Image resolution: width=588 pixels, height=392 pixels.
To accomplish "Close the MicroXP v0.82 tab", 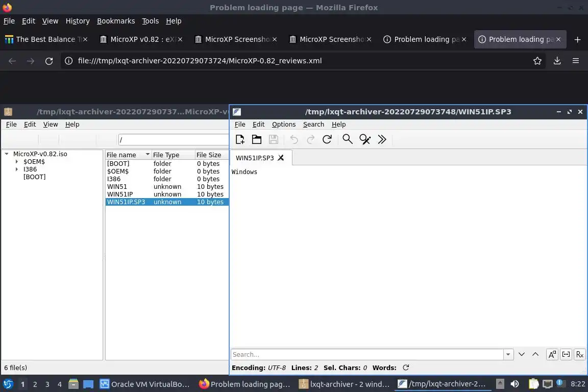I will pyautogui.click(x=180, y=39).
